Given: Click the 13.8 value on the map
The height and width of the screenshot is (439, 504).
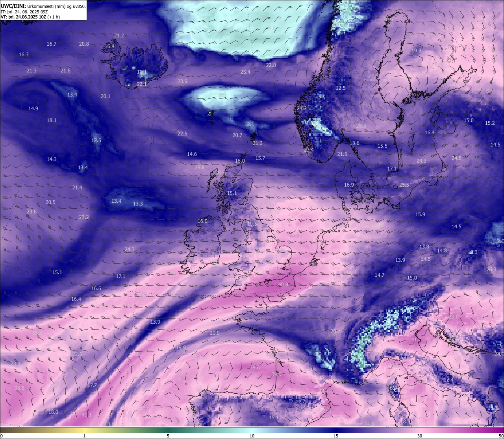Looking at the screenshot, I should (424, 246).
